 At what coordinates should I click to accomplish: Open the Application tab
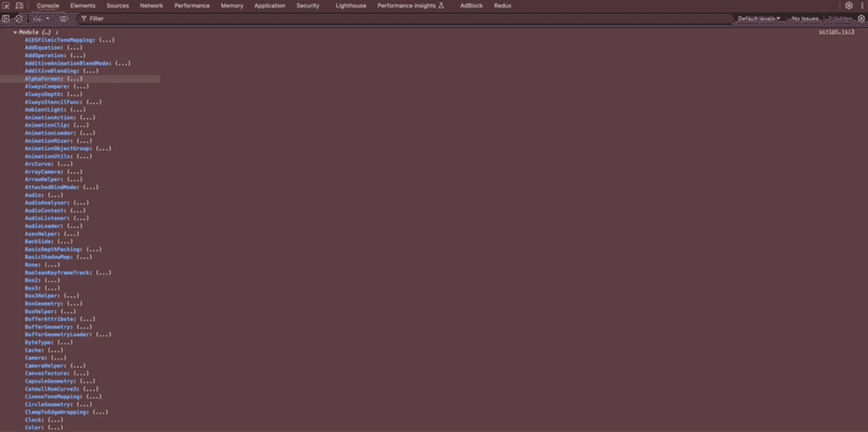[269, 5]
